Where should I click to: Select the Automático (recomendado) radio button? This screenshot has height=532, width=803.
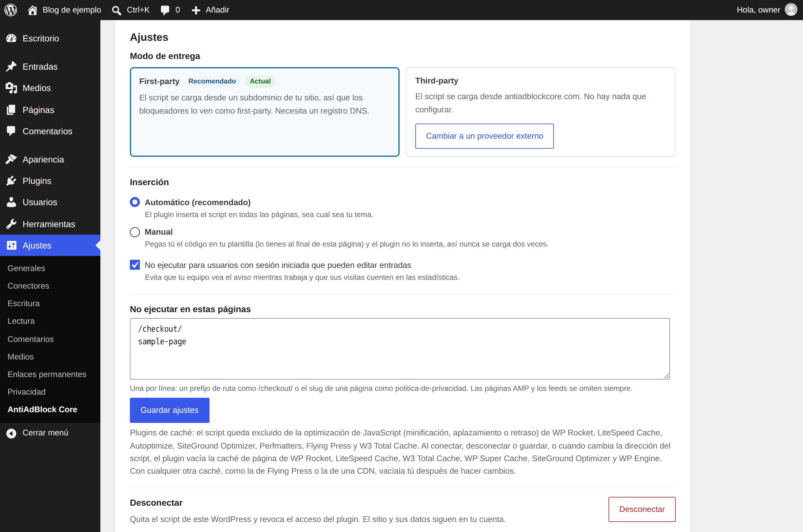[x=135, y=202]
